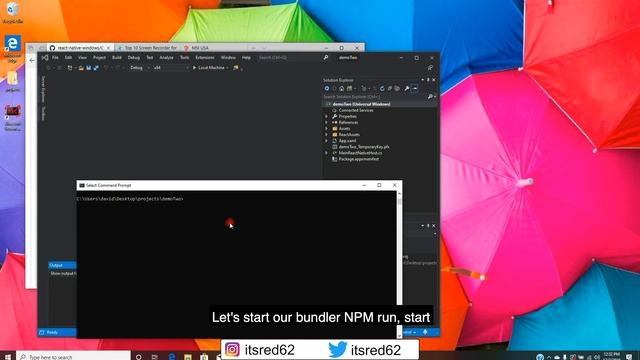Open the Extensions menu
The image size is (640, 360).
[205, 58]
